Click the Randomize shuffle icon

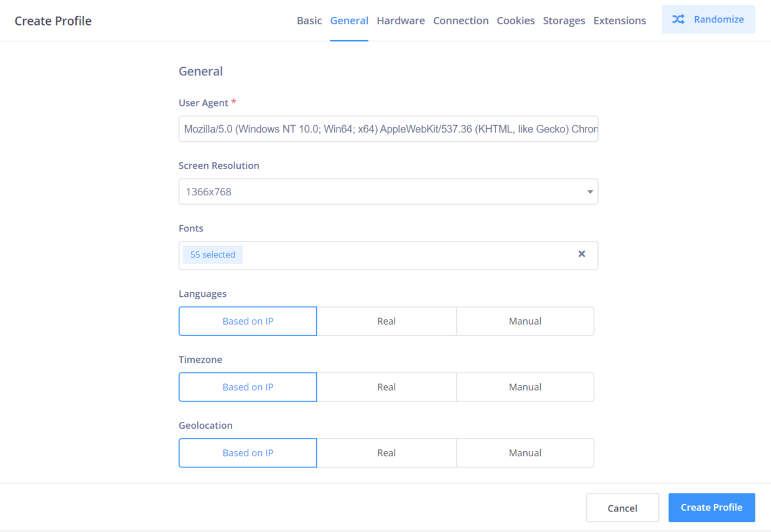[678, 19]
